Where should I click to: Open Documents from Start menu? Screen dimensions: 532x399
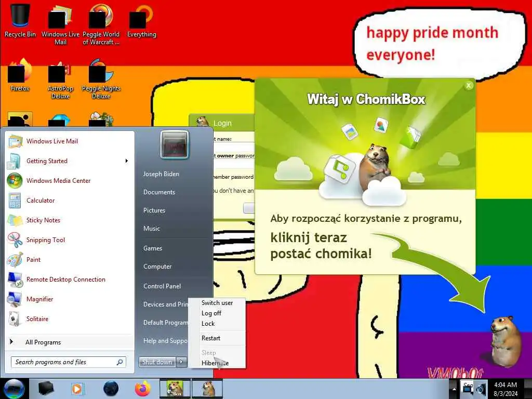(159, 192)
